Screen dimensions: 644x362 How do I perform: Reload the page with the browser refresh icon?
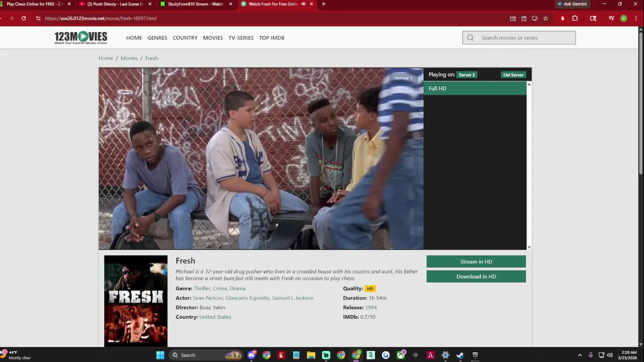coord(24,18)
